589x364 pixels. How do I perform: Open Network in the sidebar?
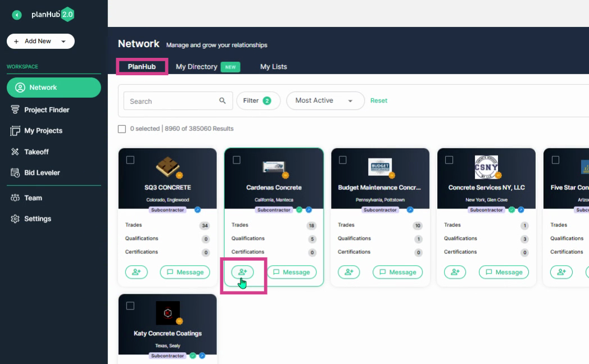pyautogui.click(x=54, y=88)
